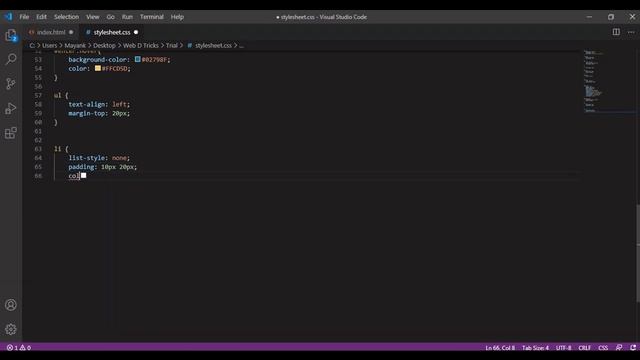Open the File menu
Image resolution: width=640 pixels, height=360 pixels.
point(24,17)
